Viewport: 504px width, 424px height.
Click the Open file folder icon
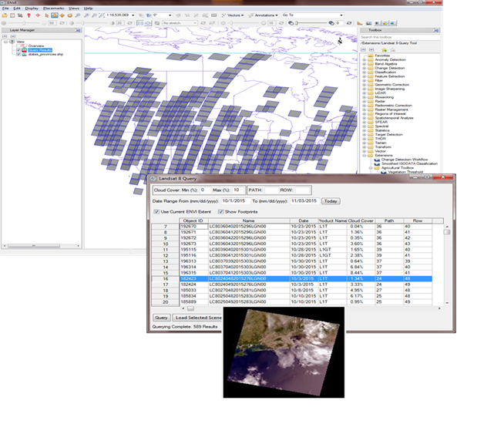5,15
